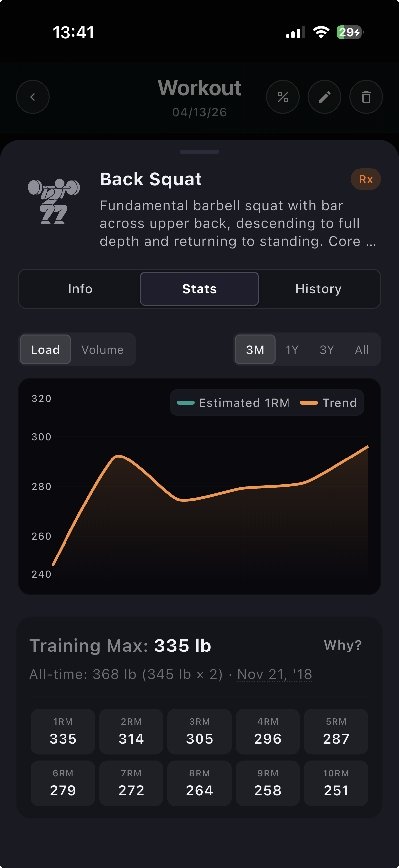The image size is (399, 868).
Task: Show All time chart range
Action: (x=362, y=350)
